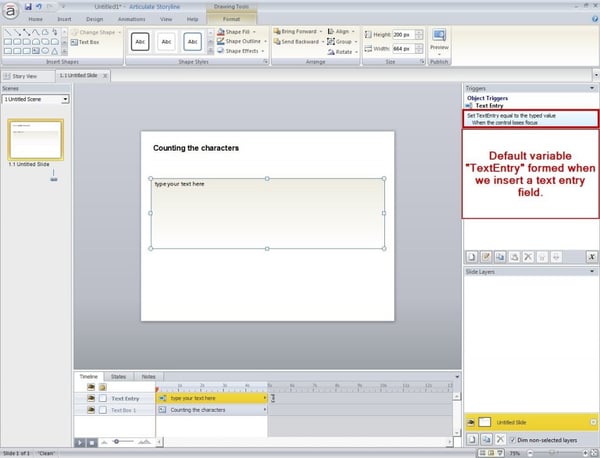Click the Height value field

pyautogui.click(x=404, y=34)
